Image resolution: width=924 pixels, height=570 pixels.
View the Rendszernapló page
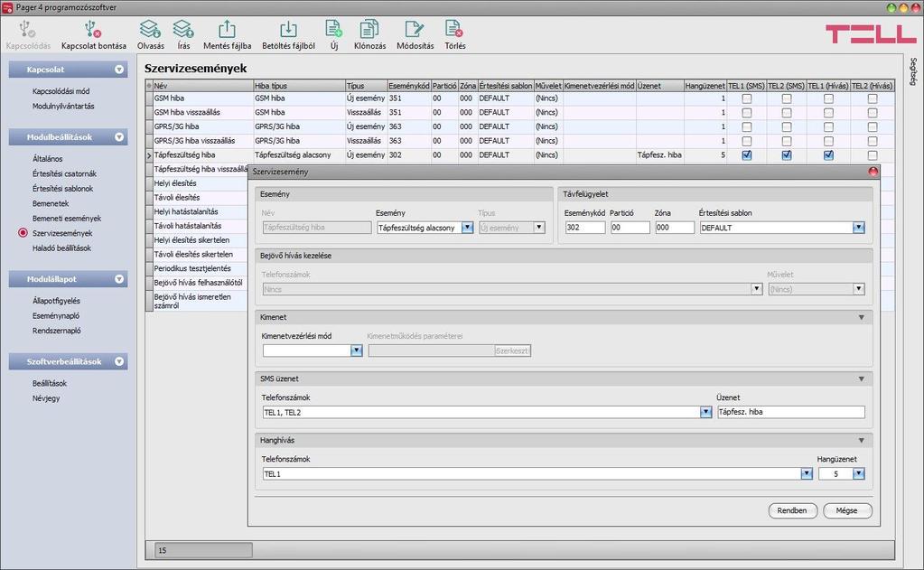[x=57, y=331]
